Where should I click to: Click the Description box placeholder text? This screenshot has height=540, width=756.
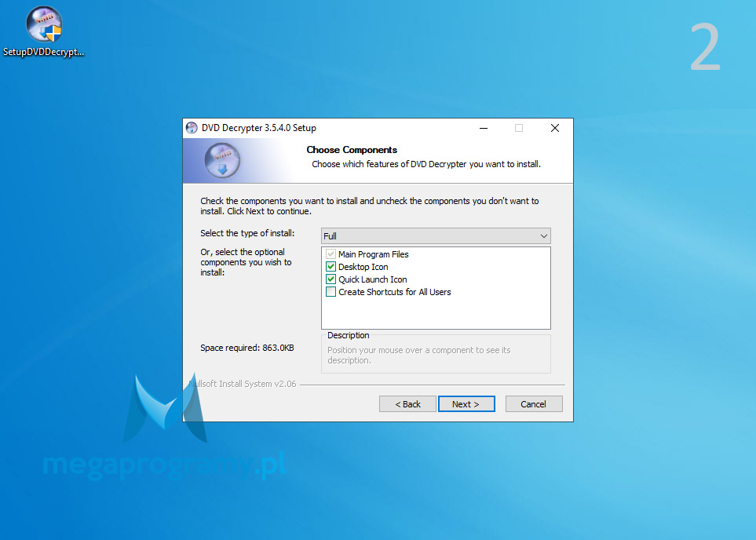coord(419,355)
